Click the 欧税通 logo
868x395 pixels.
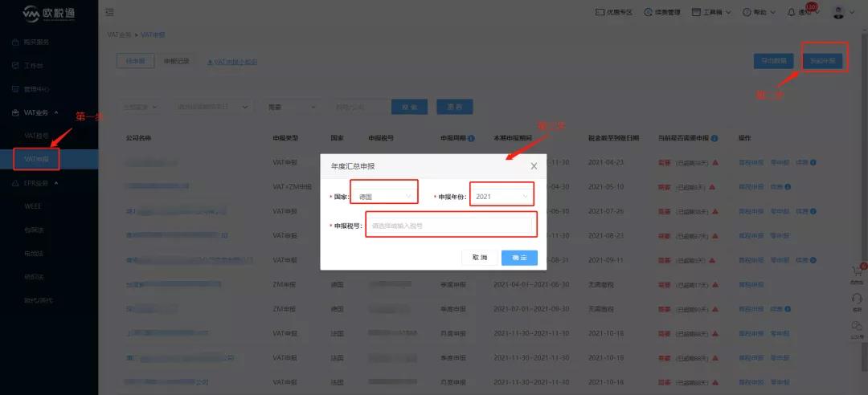pyautogui.click(x=49, y=14)
